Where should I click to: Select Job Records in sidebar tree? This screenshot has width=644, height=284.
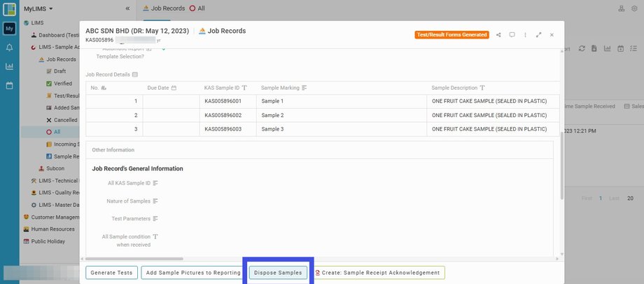(57, 60)
